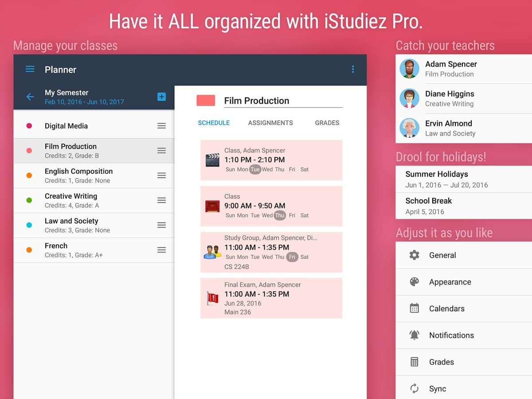
Task: Switch to the Assignments tab
Action: 270,123
